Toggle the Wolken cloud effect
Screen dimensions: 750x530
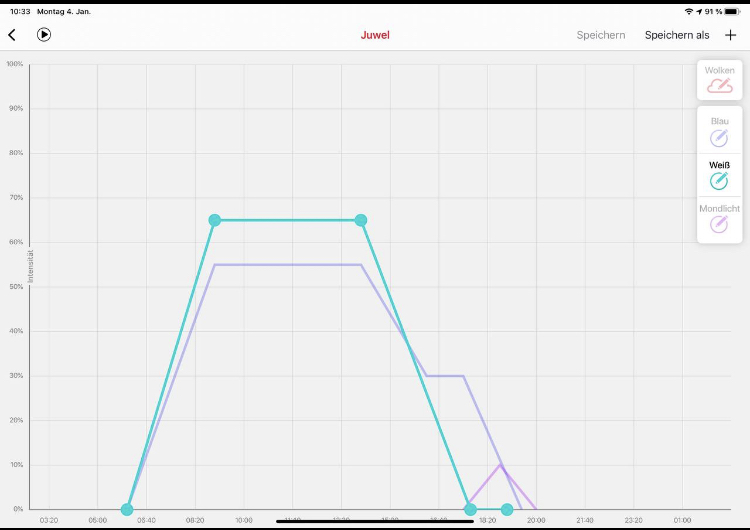719,85
